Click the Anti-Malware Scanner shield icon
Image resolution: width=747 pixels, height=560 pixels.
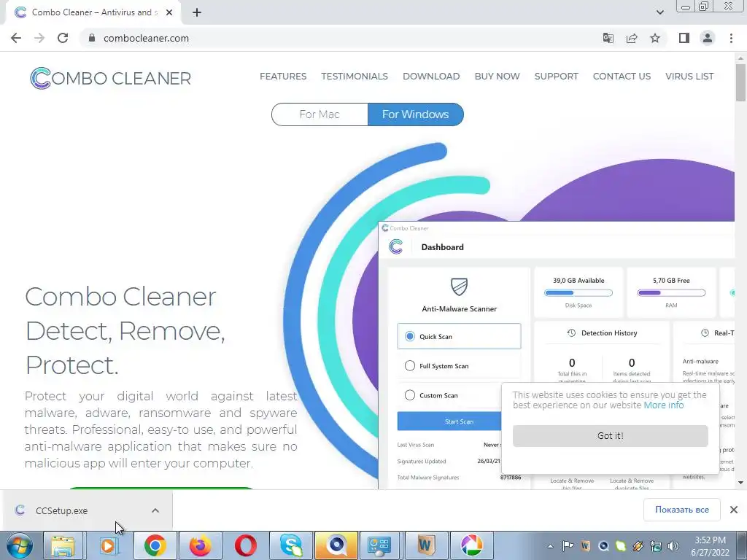tap(460, 287)
